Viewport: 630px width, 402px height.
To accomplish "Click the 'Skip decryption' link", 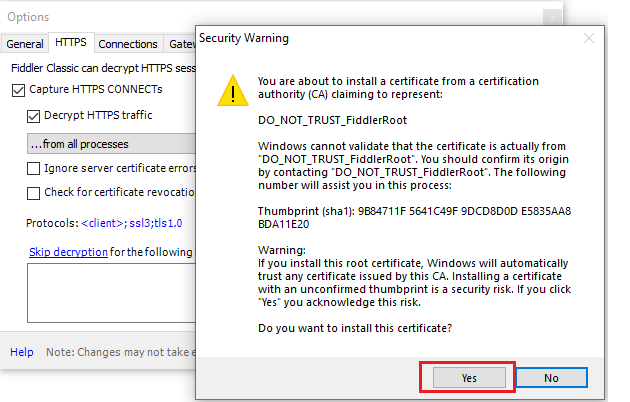I will click(68, 252).
